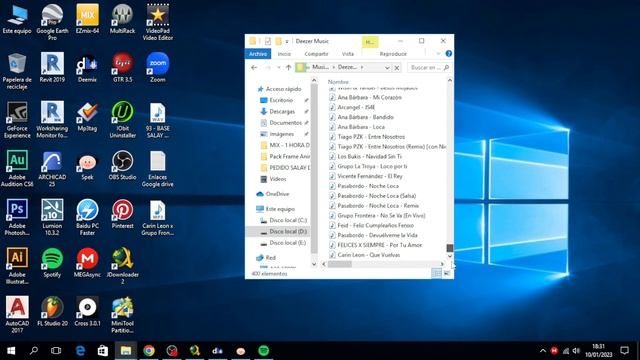Screen dimensions: 640x360
Task: Select the MEGAsync desktop icon
Action: click(87, 263)
